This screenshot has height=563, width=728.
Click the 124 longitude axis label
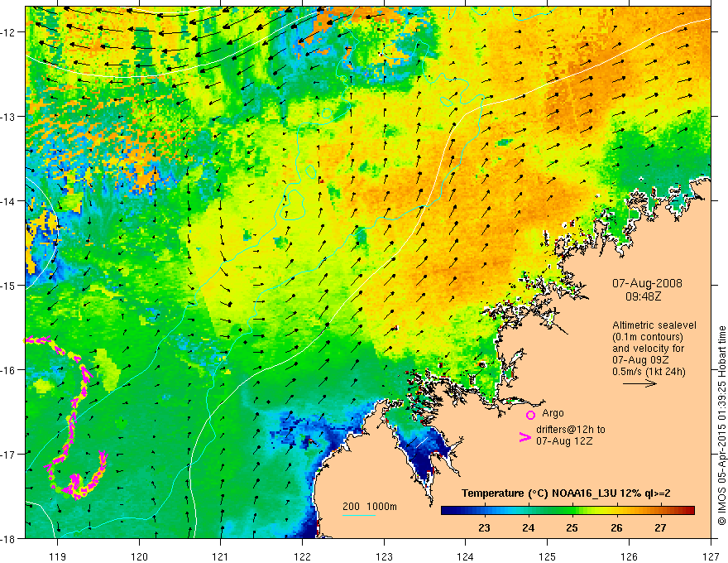(466, 556)
